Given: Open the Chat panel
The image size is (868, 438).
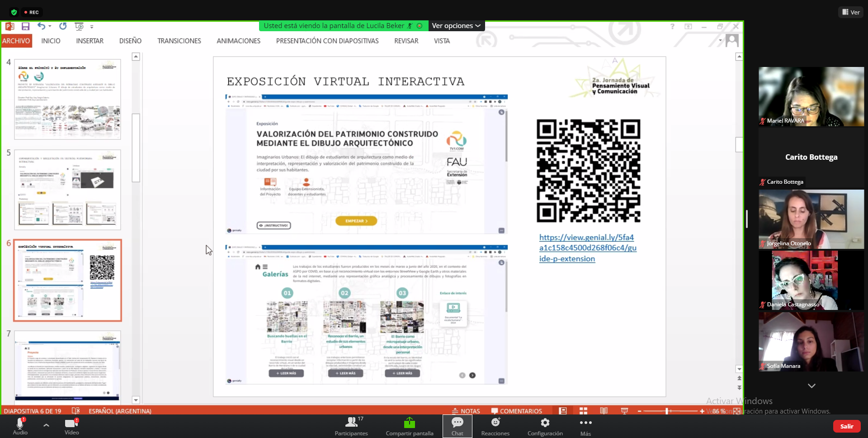Looking at the screenshot, I should 457,426.
